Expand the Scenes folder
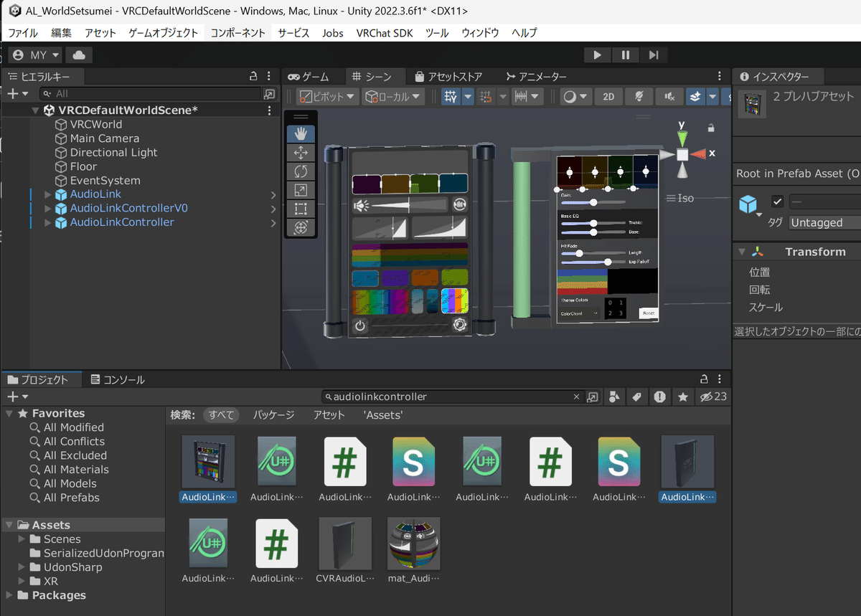This screenshot has width=861, height=616. (22, 539)
